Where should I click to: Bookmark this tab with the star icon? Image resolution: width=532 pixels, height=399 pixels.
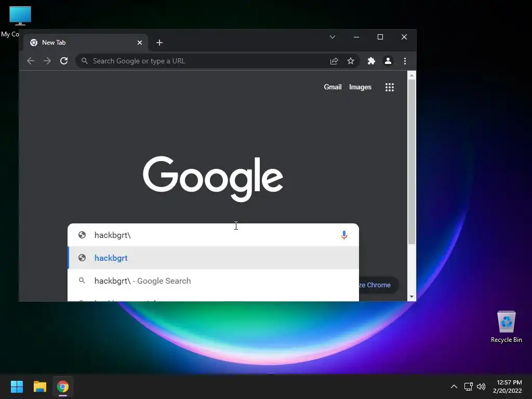click(351, 61)
